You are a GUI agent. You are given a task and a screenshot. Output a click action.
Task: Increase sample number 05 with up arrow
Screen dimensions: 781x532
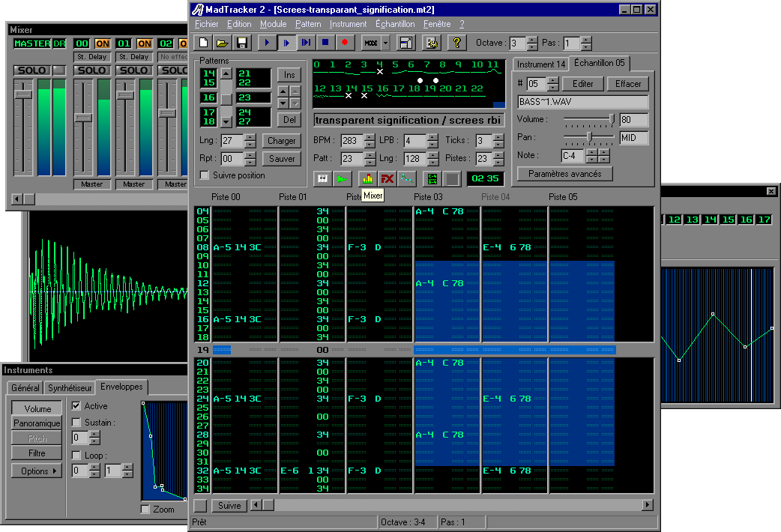tap(553, 80)
